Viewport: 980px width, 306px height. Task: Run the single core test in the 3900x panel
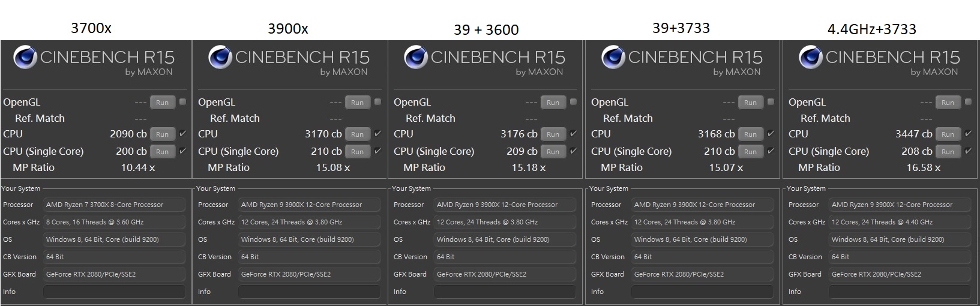[x=358, y=152]
